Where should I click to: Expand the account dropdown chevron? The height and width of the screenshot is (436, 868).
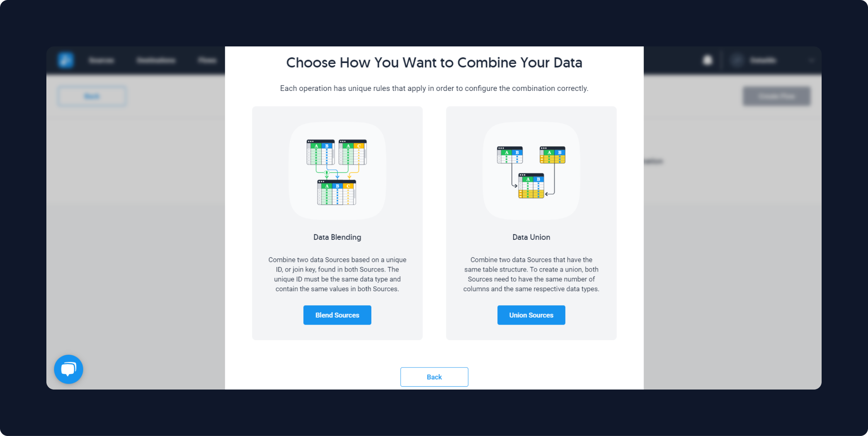811,60
